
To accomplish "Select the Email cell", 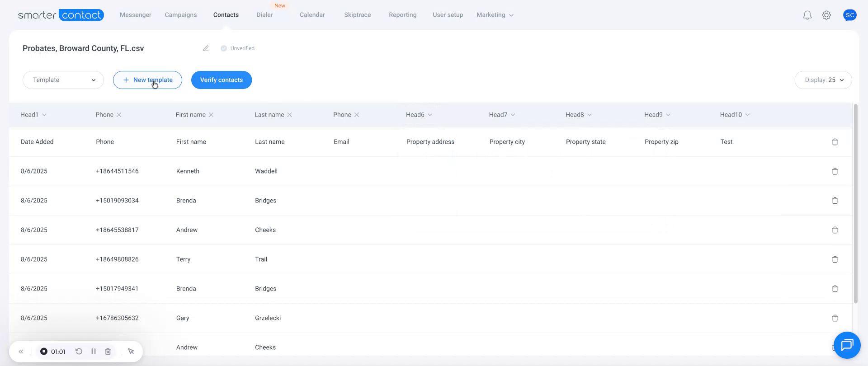I will pos(341,142).
